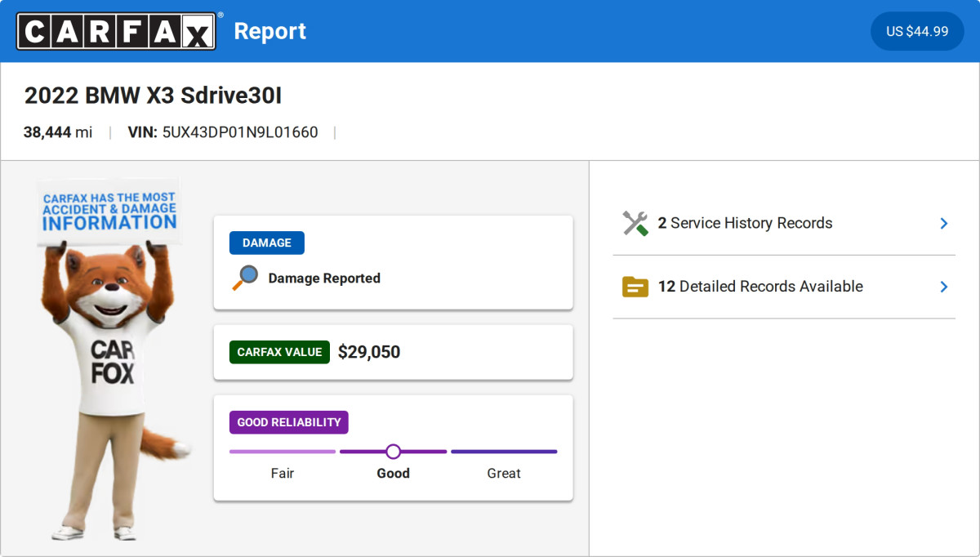
Task: Click the 2022 BMW X3 Sdrive30I title
Action: 153,96
